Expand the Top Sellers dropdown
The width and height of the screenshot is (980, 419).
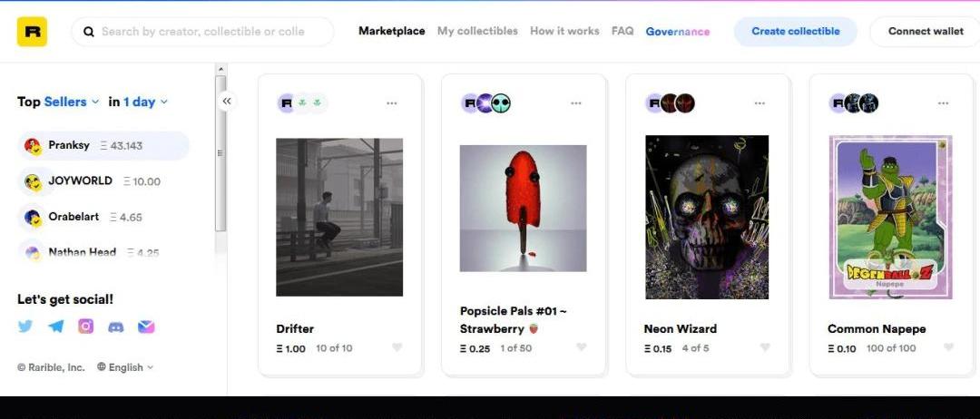point(72,102)
